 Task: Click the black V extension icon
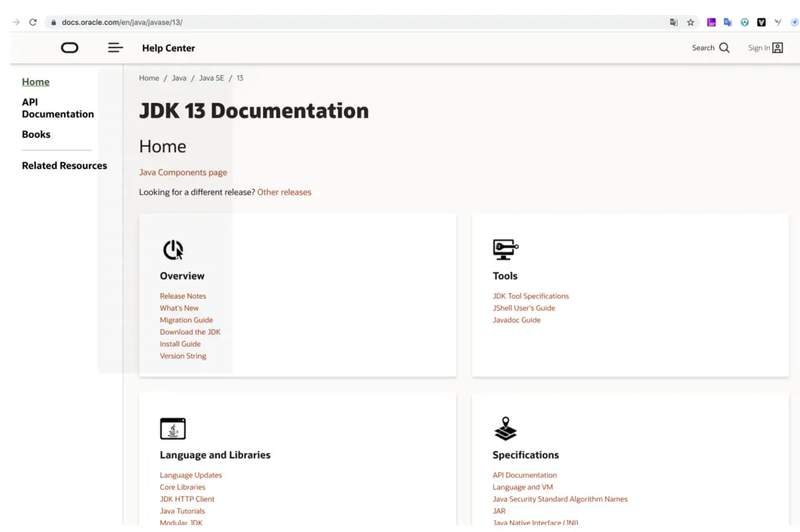tap(761, 22)
